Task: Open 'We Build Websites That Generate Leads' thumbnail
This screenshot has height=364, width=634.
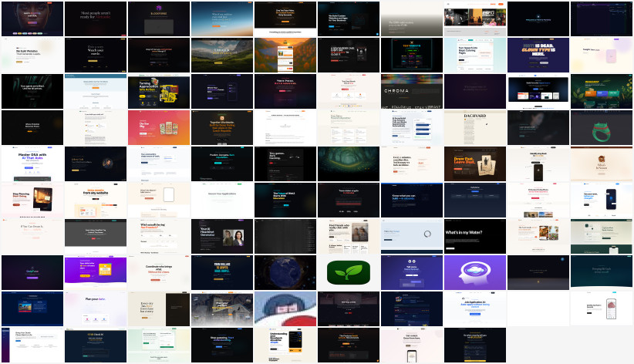Action: (x=32, y=56)
